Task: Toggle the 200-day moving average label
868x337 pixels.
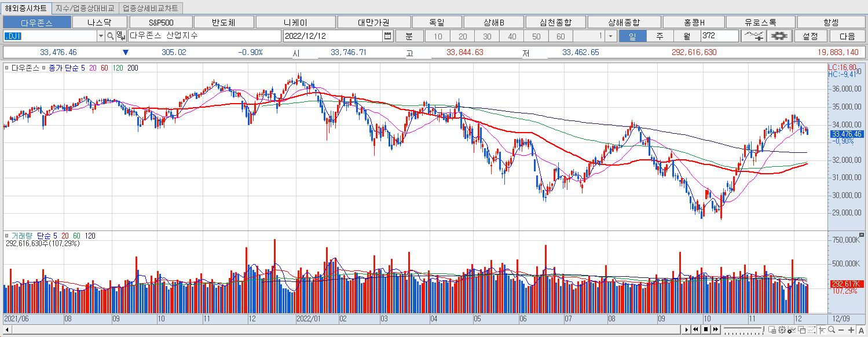Action: point(132,68)
